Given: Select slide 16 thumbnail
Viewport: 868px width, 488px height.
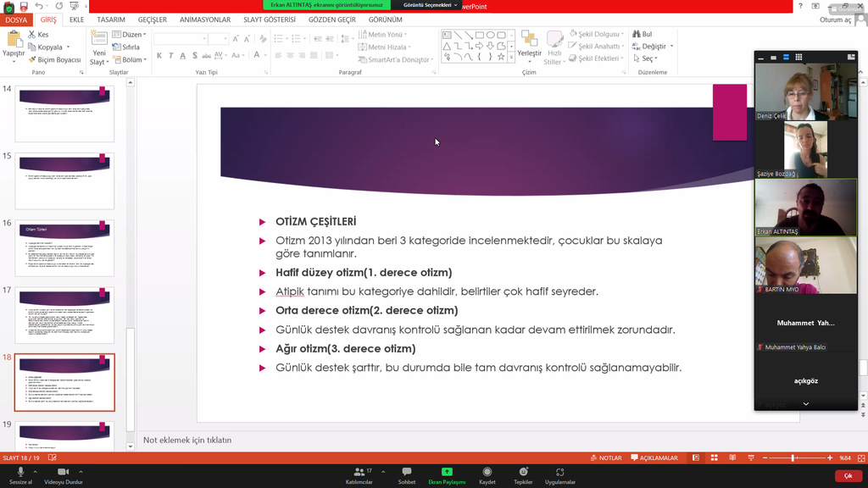Looking at the screenshot, I should 64,248.
